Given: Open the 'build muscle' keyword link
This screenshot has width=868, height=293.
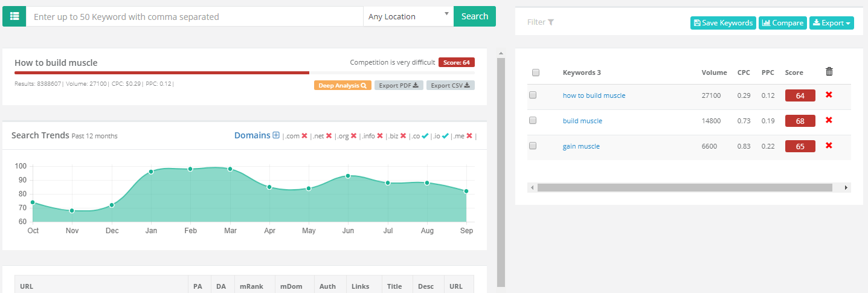Looking at the screenshot, I should pyautogui.click(x=582, y=121).
